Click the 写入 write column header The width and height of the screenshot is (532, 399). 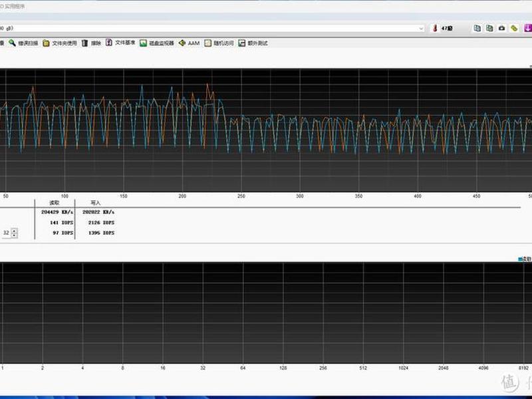pyautogui.click(x=95, y=203)
